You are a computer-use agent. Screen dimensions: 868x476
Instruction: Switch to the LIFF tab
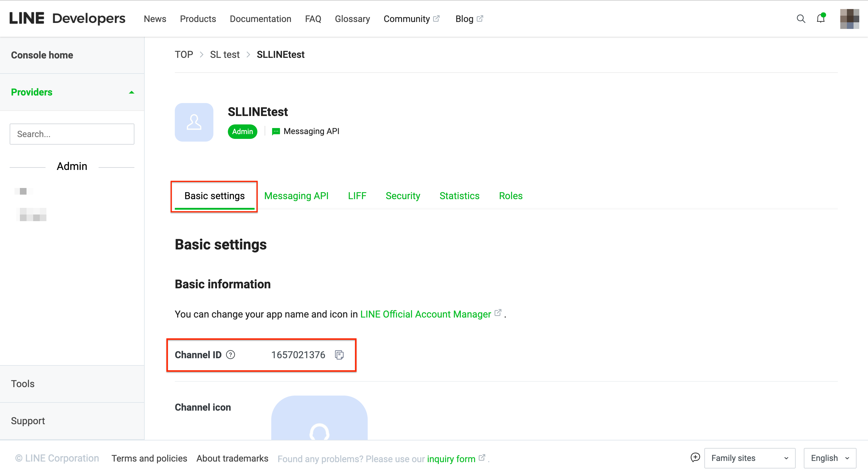pyautogui.click(x=357, y=195)
